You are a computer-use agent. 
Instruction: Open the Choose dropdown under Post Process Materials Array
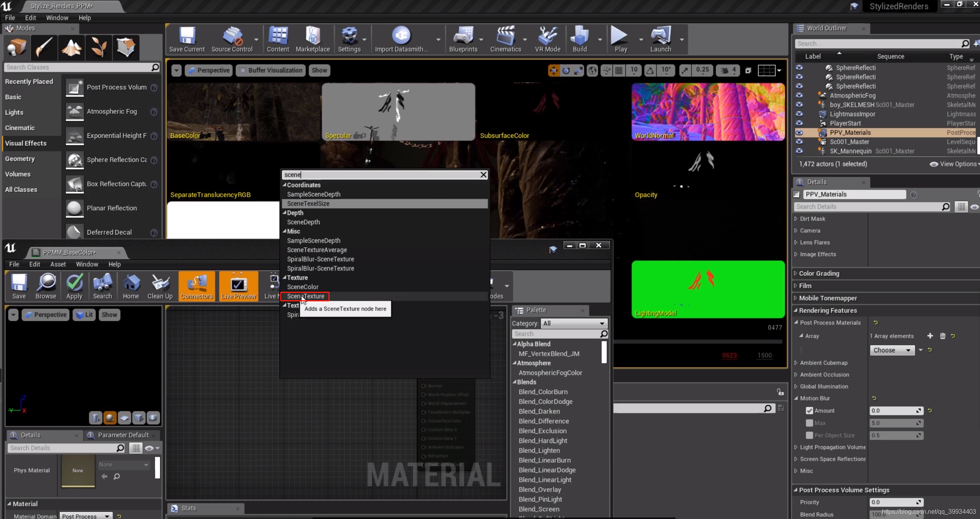pos(892,350)
